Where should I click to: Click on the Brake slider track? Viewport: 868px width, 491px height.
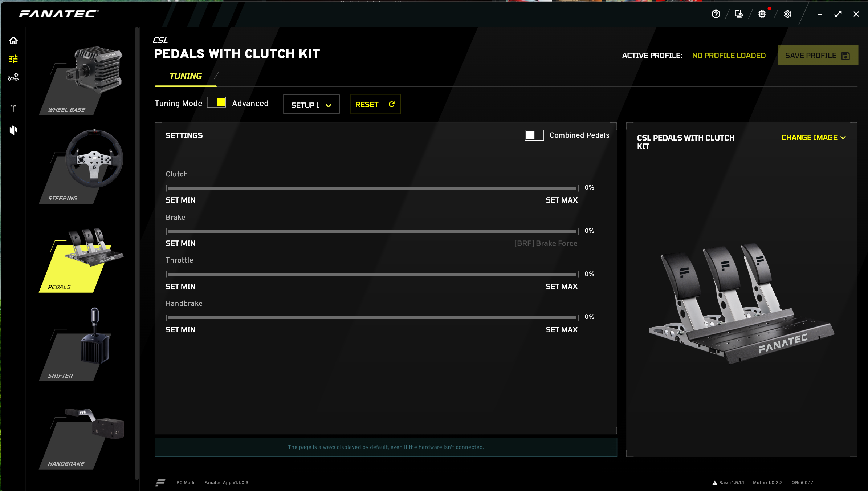[x=372, y=231]
